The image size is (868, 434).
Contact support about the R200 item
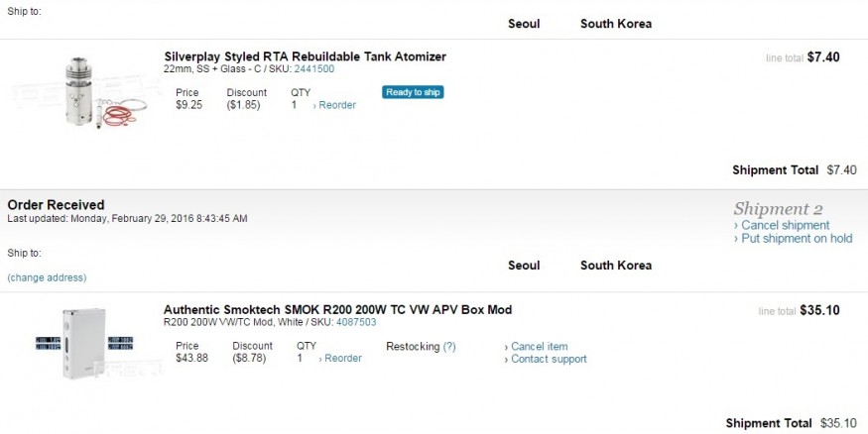click(x=546, y=360)
